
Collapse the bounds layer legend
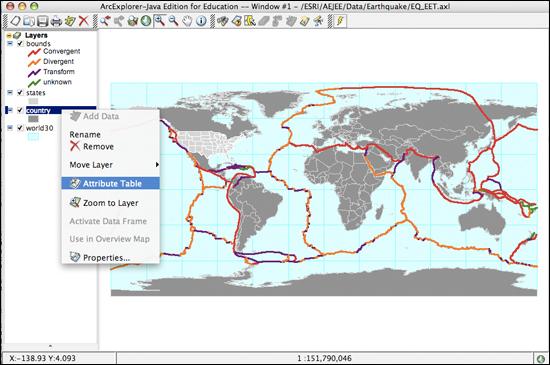tap(10, 43)
